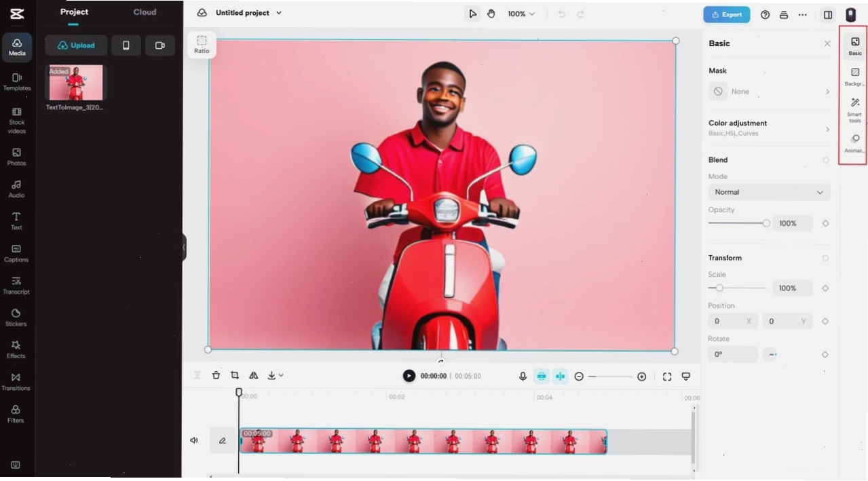This screenshot has width=868, height=481.
Task: Expand the Color adjustment section
Action: click(769, 128)
